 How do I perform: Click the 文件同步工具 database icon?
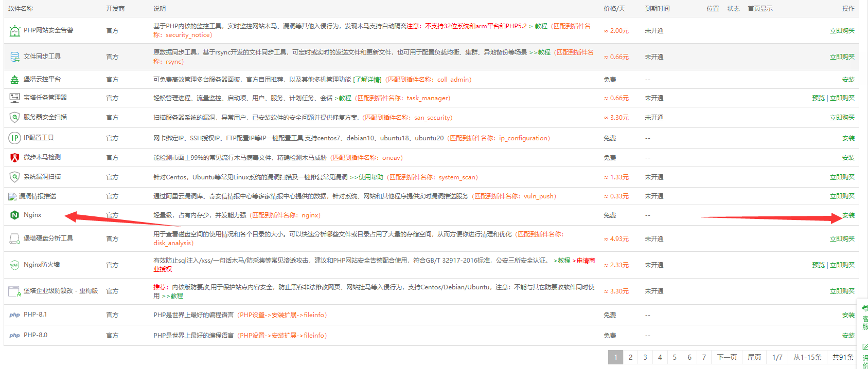click(14, 57)
